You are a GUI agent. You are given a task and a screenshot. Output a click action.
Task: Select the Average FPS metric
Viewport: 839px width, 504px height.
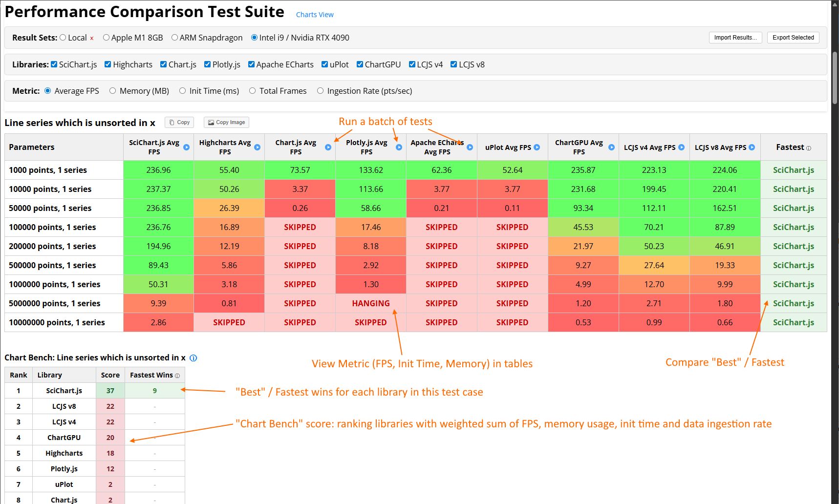click(x=48, y=91)
